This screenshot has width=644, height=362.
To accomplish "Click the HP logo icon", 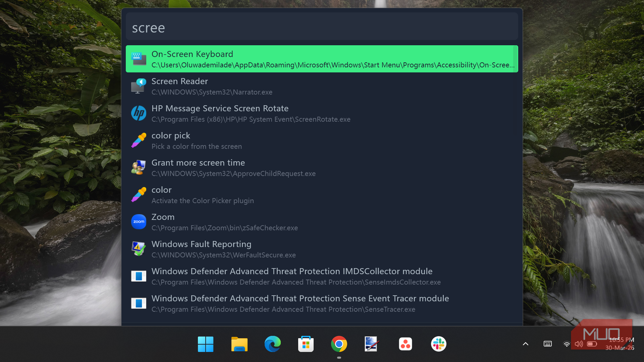I will pos(139,113).
